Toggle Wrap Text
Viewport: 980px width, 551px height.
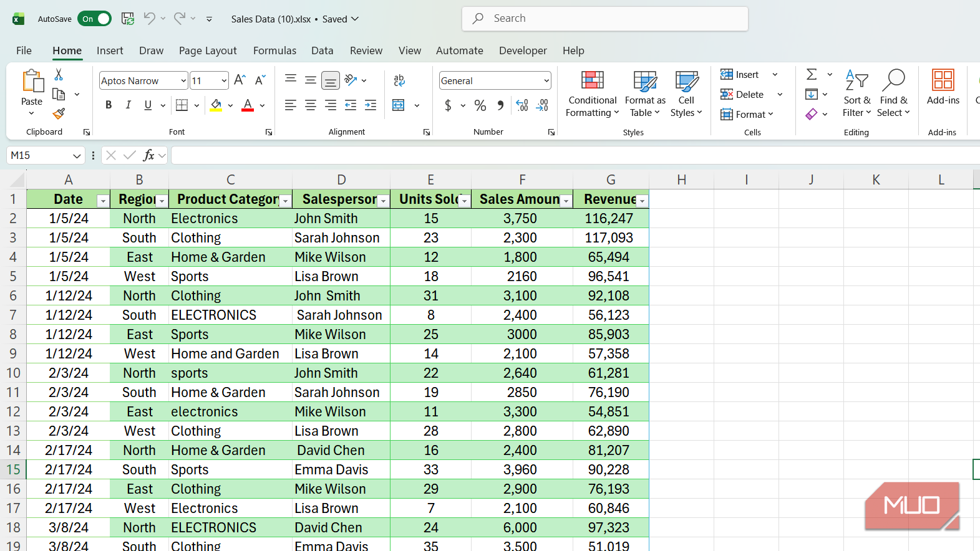pyautogui.click(x=399, y=80)
